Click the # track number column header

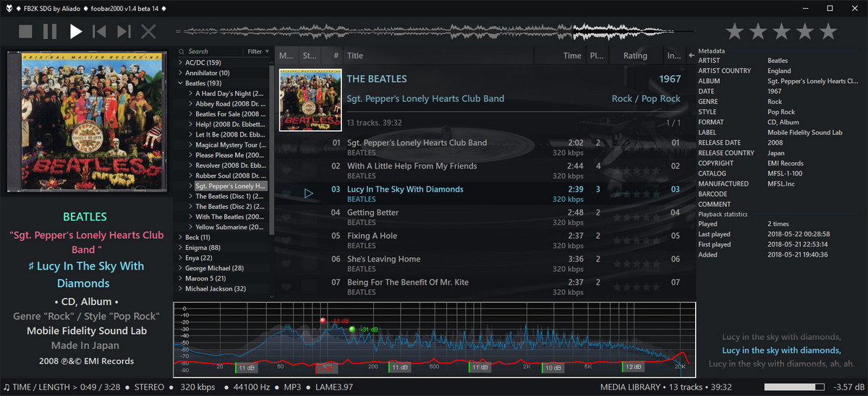coord(332,56)
